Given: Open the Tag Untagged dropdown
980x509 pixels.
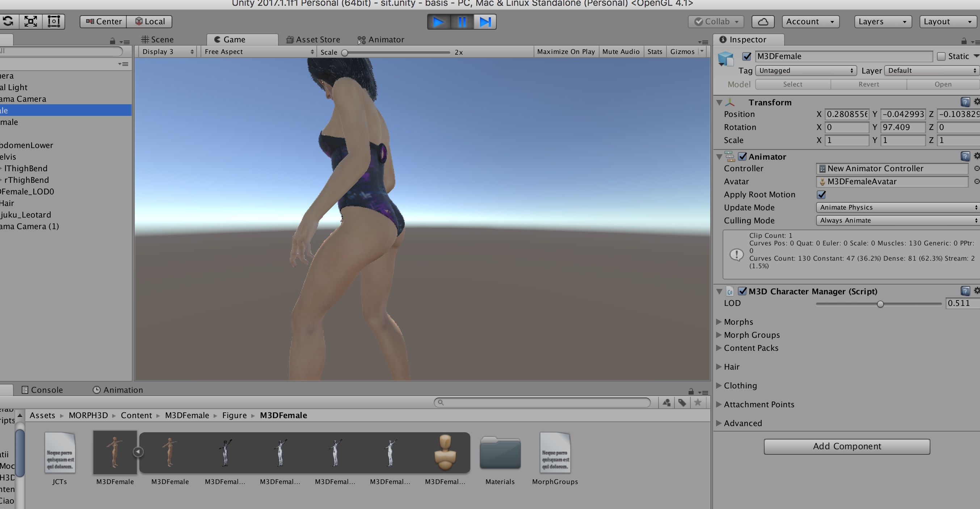Looking at the screenshot, I should tap(806, 70).
